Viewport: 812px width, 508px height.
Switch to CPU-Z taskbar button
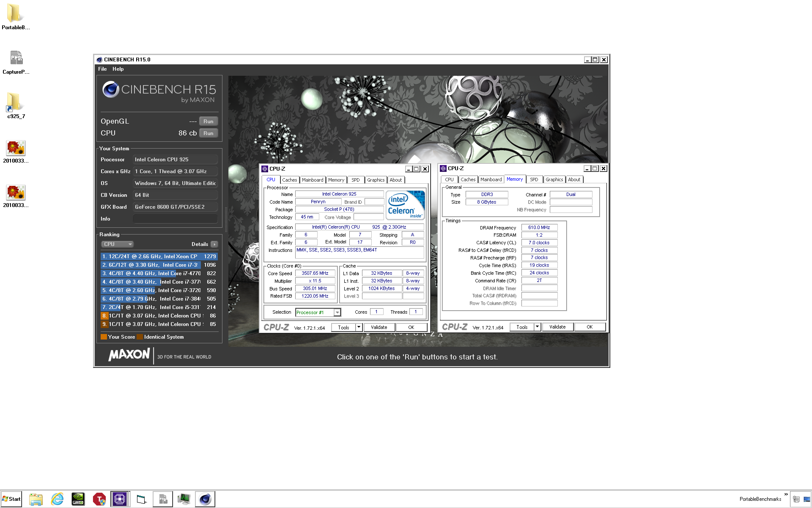pyautogui.click(x=120, y=499)
